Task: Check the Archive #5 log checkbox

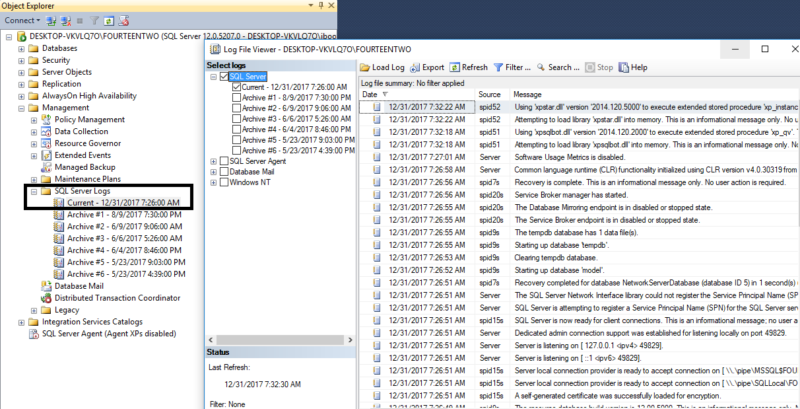Action: tap(236, 140)
